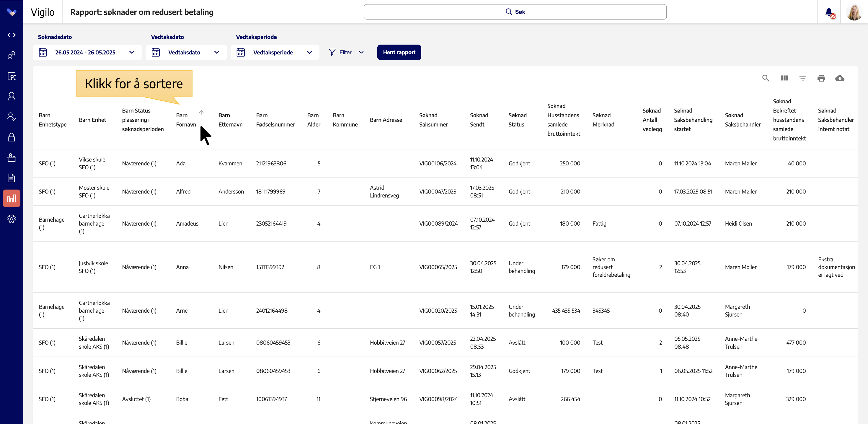The height and width of the screenshot is (424, 868).
Task: Sort by Barn Etternavn column header
Action: (x=231, y=120)
